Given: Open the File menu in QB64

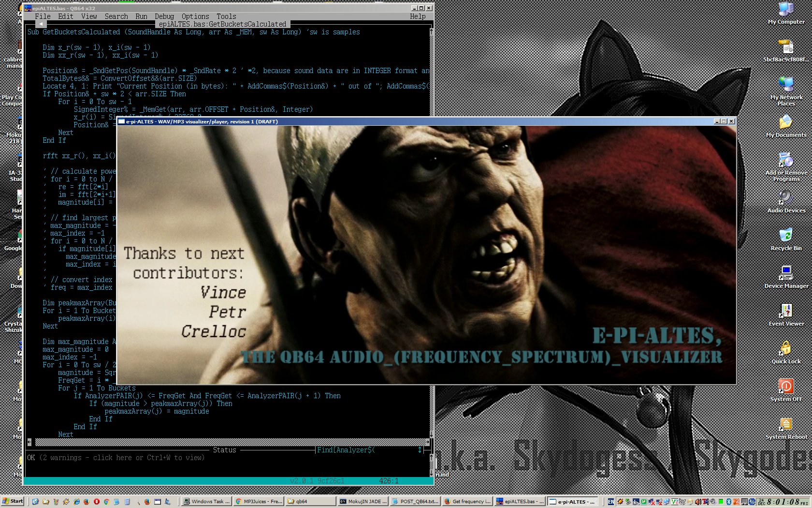Looking at the screenshot, I should pos(43,16).
